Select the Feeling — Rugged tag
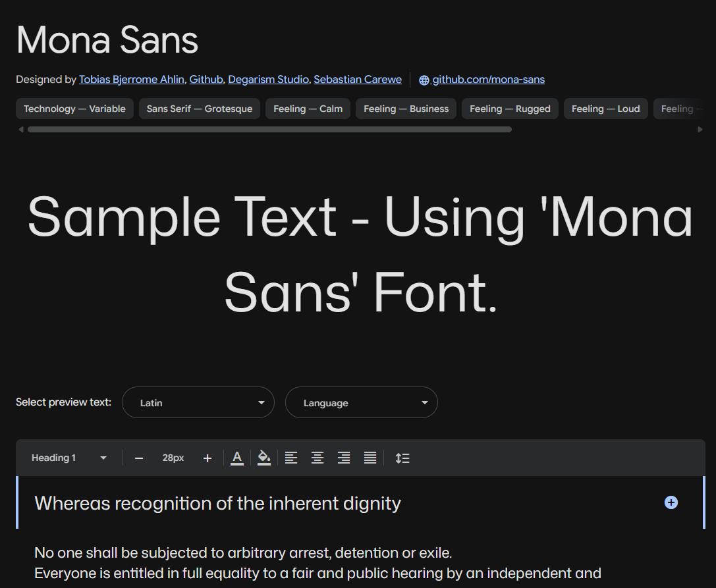Viewport: 716px width, 588px height. 510,109
